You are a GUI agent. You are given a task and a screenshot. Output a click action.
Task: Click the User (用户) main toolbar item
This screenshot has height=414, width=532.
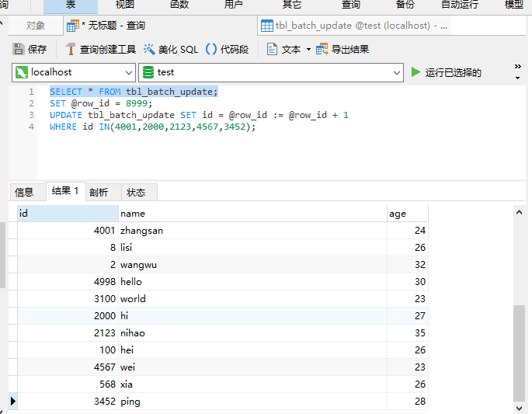tap(234, 5)
